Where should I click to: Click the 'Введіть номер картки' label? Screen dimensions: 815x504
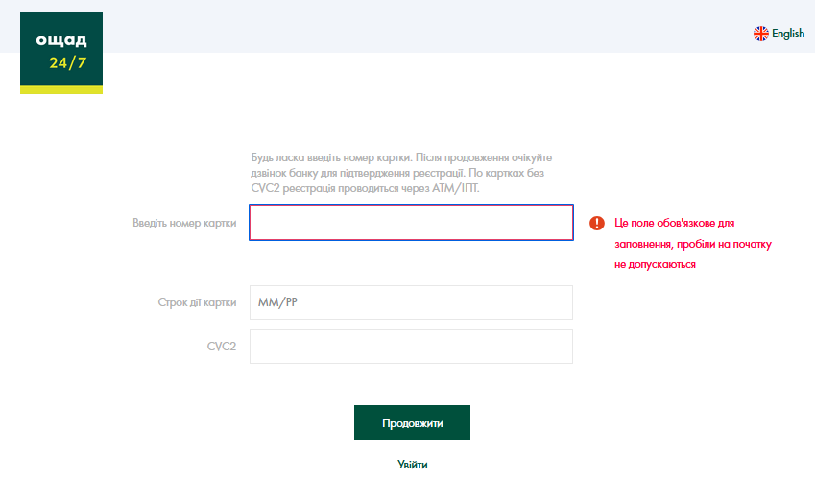[x=184, y=223]
